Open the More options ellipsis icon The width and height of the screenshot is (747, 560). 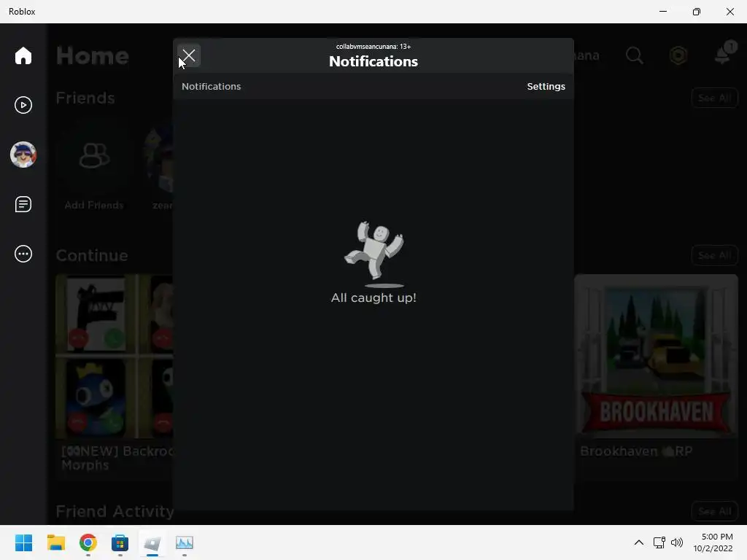(23, 254)
